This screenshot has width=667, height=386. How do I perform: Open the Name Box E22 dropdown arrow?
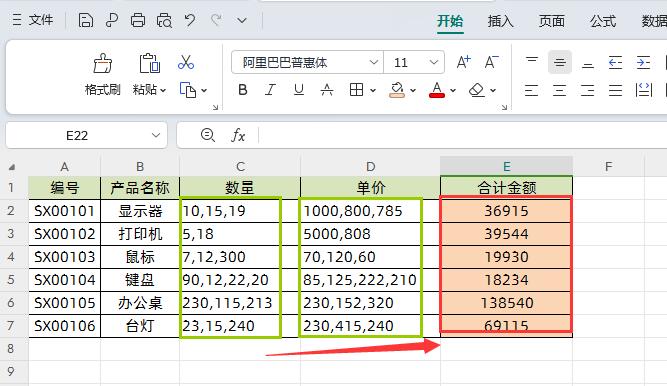[156, 135]
